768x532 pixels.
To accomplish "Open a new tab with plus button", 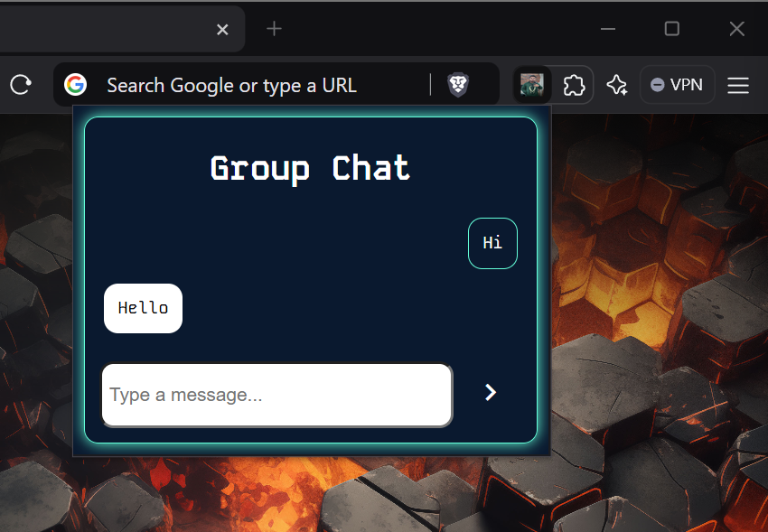I will (274, 29).
